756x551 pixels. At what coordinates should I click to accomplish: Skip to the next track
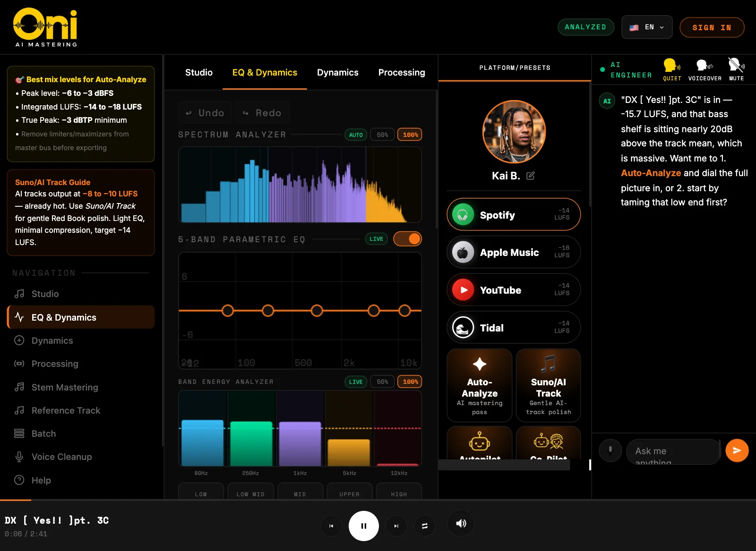click(x=396, y=526)
